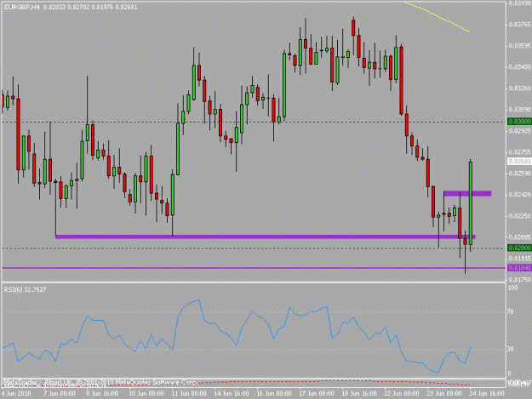The height and width of the screenshot is (399, 532).
Task: Click the 0.82925 price axis label
Action: pos(520,130)
